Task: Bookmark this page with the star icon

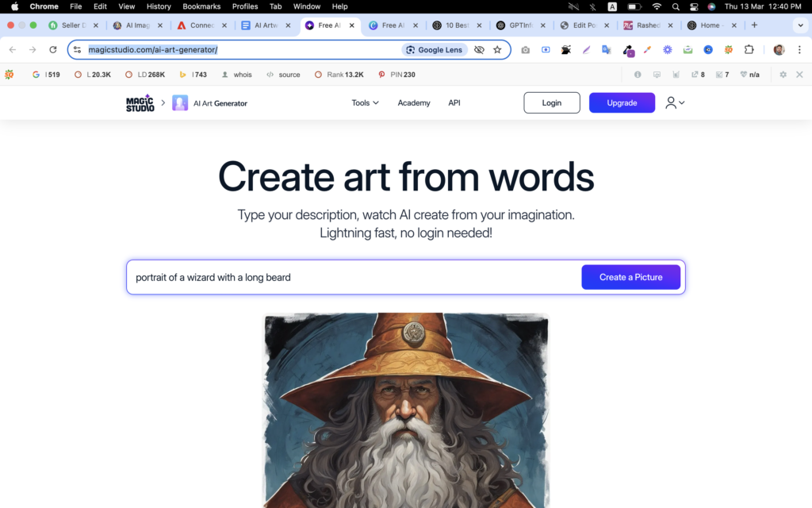Action: point(497,50)
